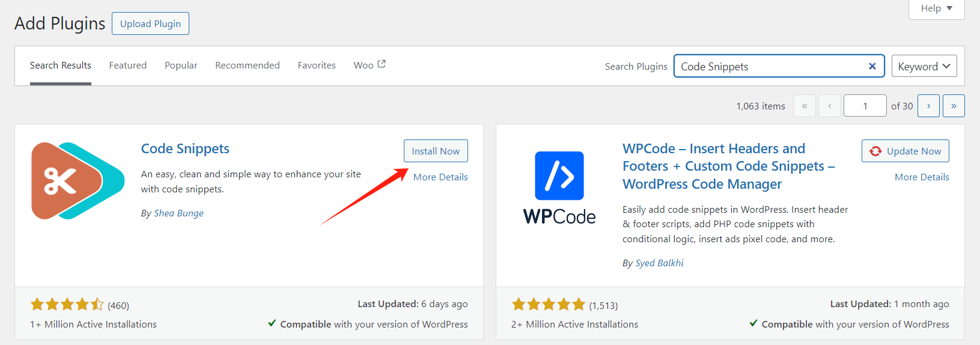This screenshot has width=980, height=345.
Task: Expand the Help panel
Action: pyautogui.click(x=936, y=8)
